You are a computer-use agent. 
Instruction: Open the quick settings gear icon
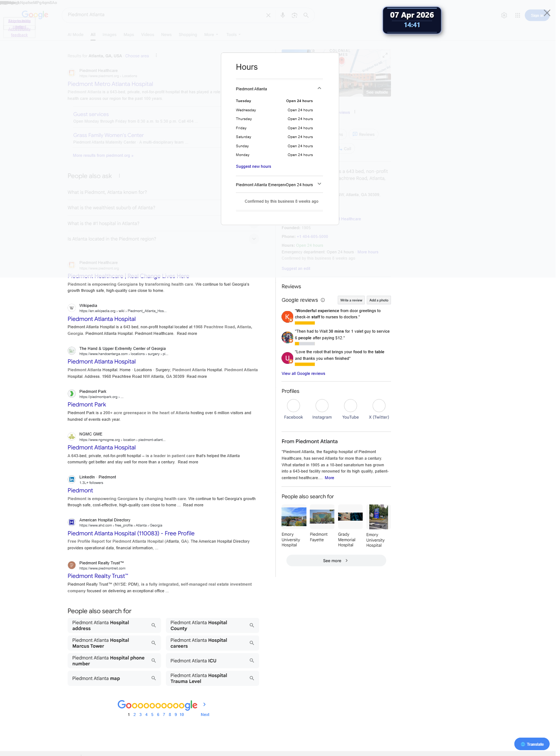point(504,15)
